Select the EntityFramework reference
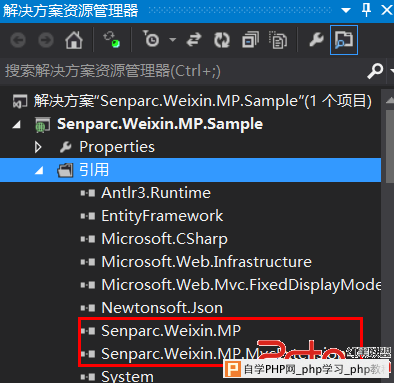The width and height of the screenshot is (394, 383). pyautogui.click(x=162, y=216)
